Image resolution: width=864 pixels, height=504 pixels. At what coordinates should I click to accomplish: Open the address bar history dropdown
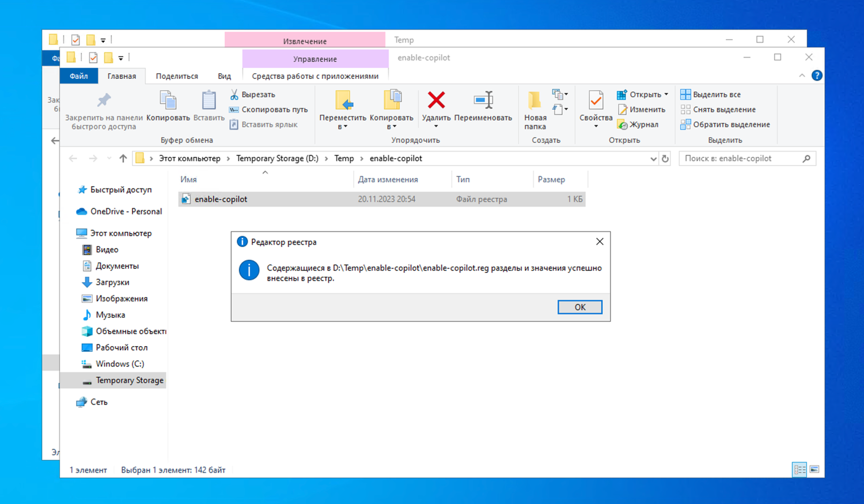click(653, 158)
